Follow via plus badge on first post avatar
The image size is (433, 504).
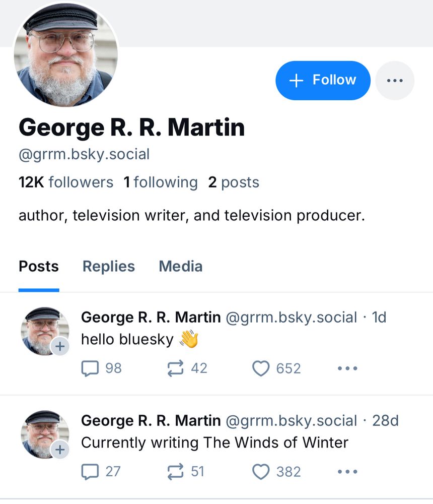point(60,346)
